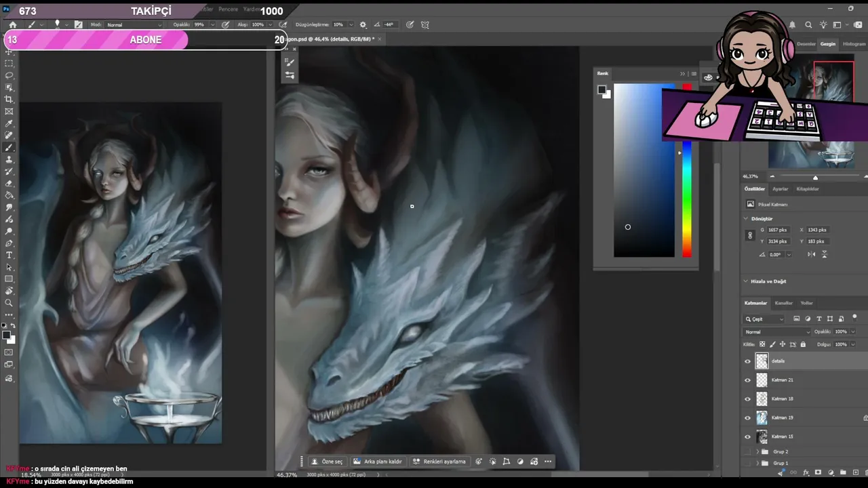This screenshot has width=868, height=488.
Task: Open brush smoothing options gear
Action: point(363,25)
